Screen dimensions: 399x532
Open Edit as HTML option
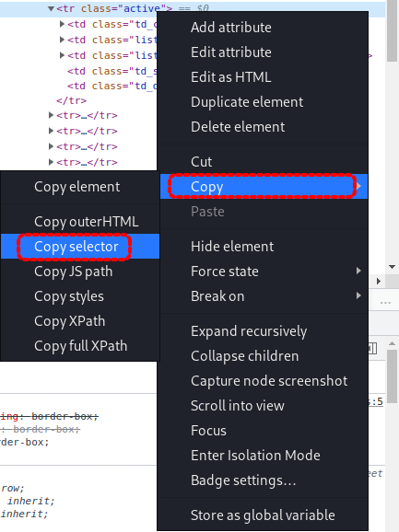(264, 77)
